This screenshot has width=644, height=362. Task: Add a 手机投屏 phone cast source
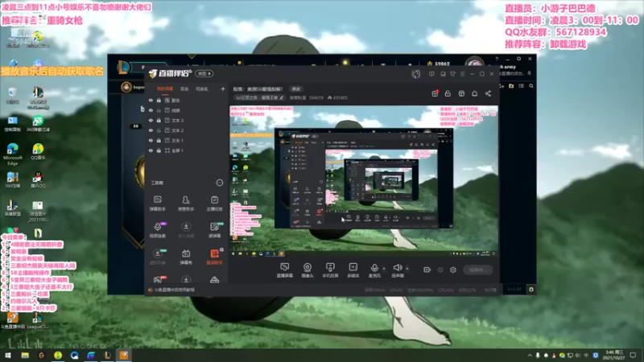pos(330,270)
